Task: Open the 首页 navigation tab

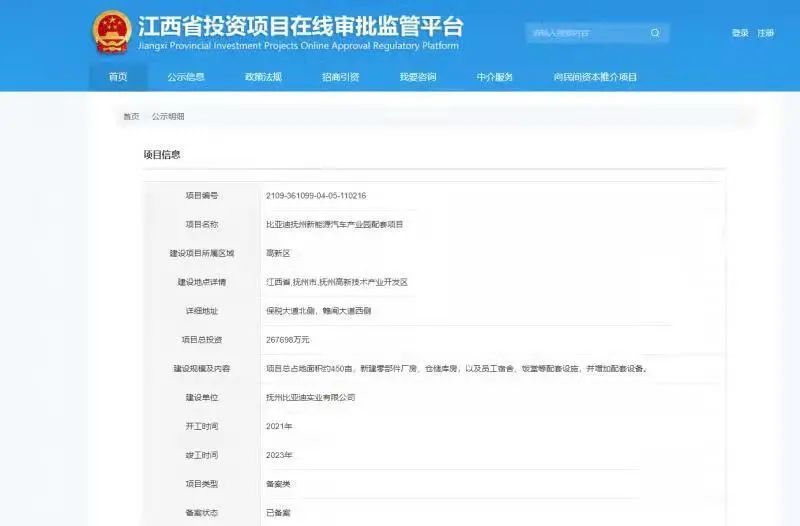Action: pyautogui.click(x=118, y=77)
